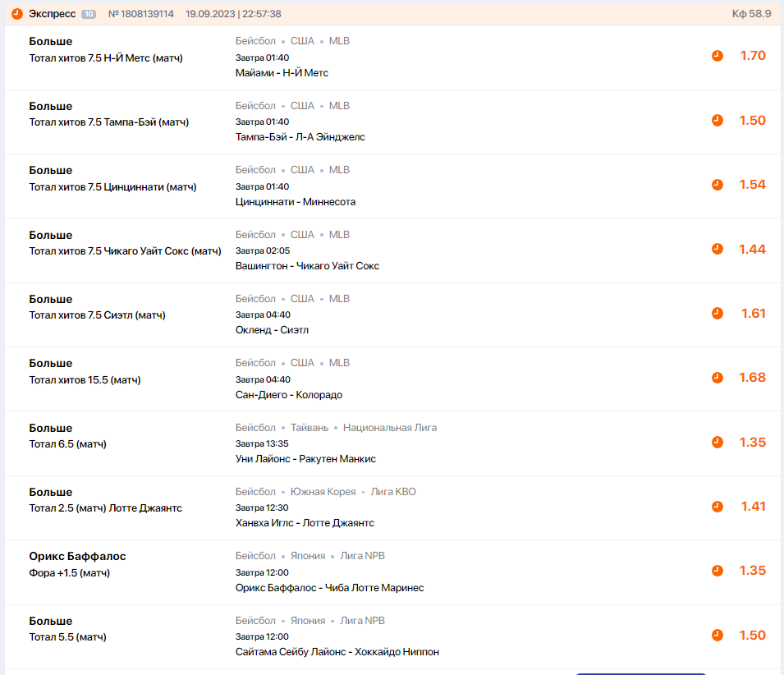Click the clock icon next to 1.61 odds

[717, 314]
